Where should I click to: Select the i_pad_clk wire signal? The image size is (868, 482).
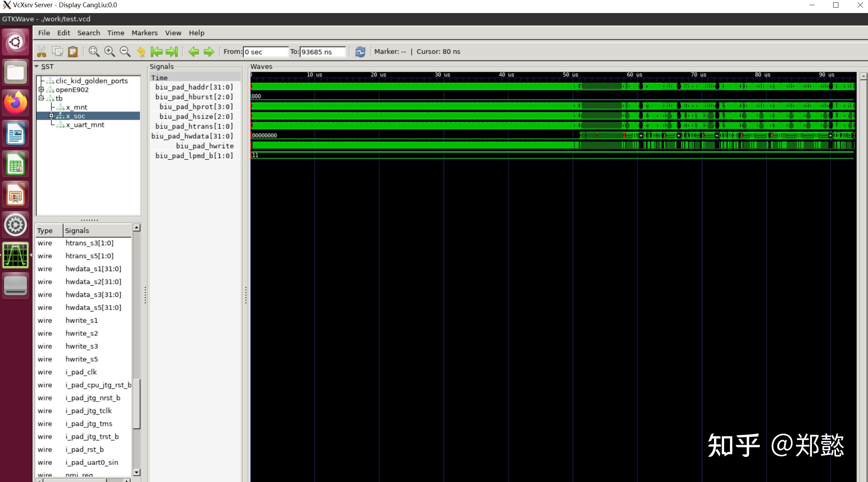(x=81, y=372)
